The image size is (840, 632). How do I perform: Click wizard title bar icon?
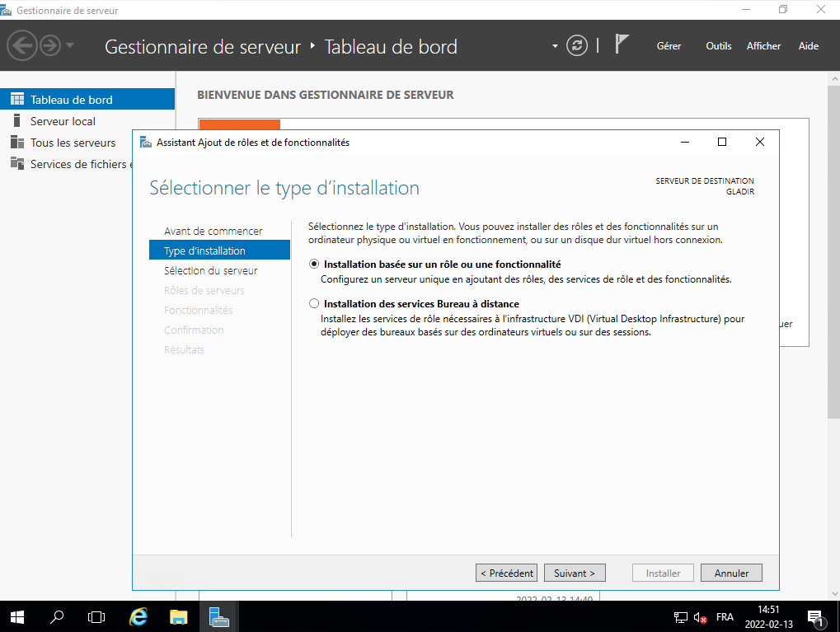tap(145, 142)
